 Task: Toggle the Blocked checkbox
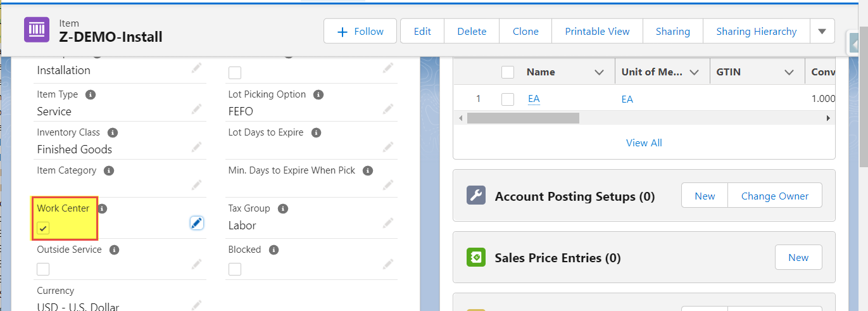tap(234, 269)
